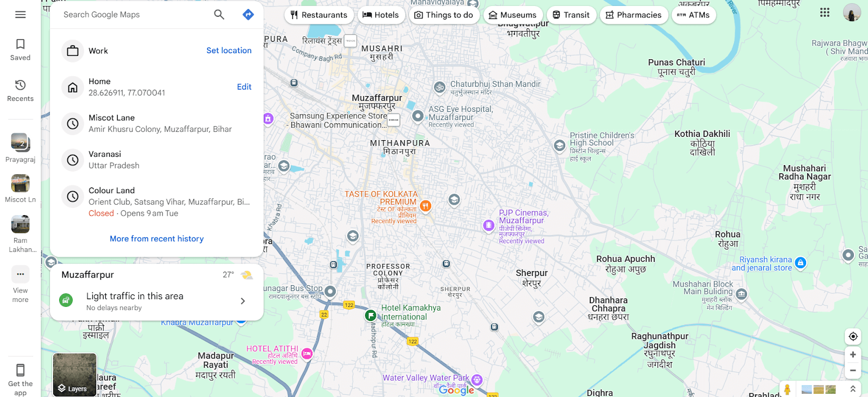Expand the light traffic details chevron
The width and height of the screenshot is (868, 397).
[242, 301]
